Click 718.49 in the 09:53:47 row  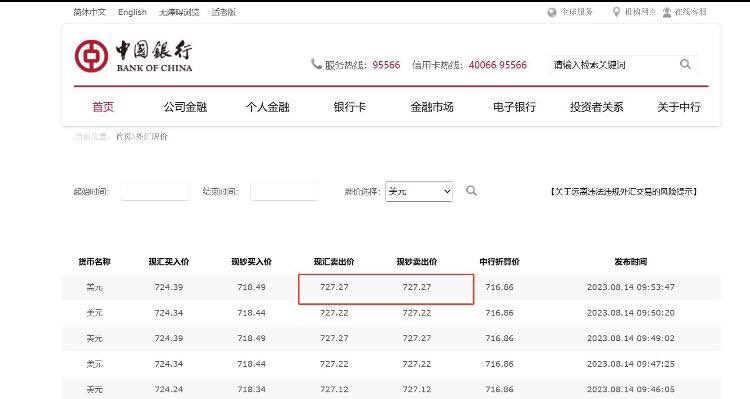click(x=251, y=287)
